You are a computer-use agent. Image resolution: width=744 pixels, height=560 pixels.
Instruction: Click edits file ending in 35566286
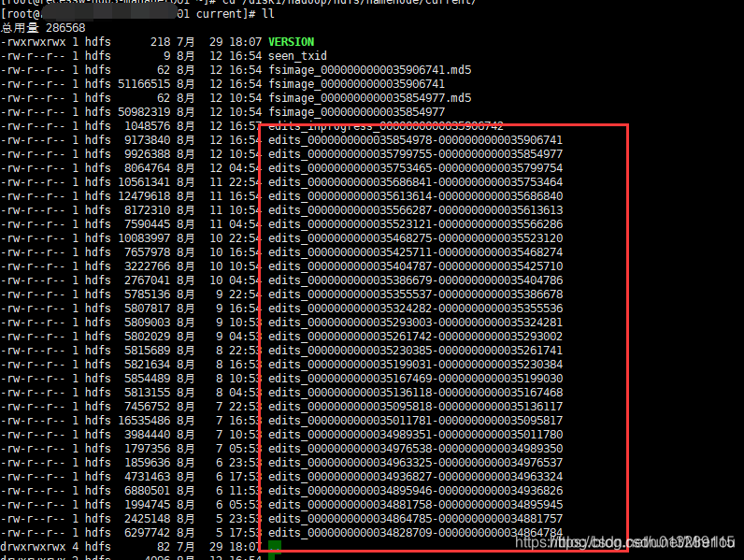coord(415,224)
